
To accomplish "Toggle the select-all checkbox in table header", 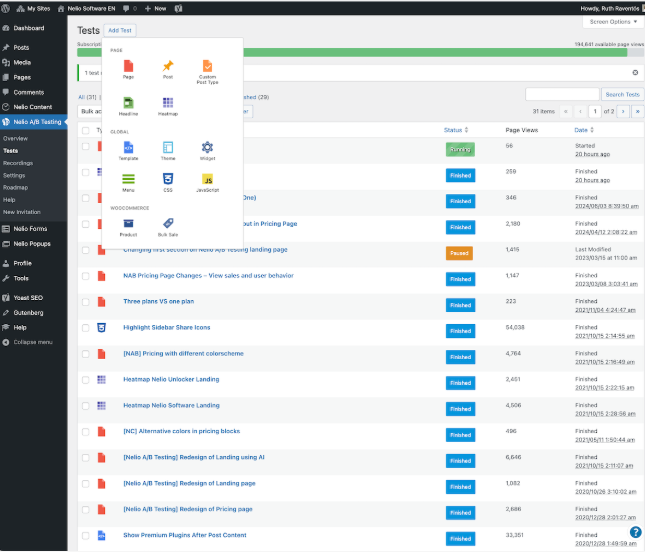I will click(x=86, y=130).
